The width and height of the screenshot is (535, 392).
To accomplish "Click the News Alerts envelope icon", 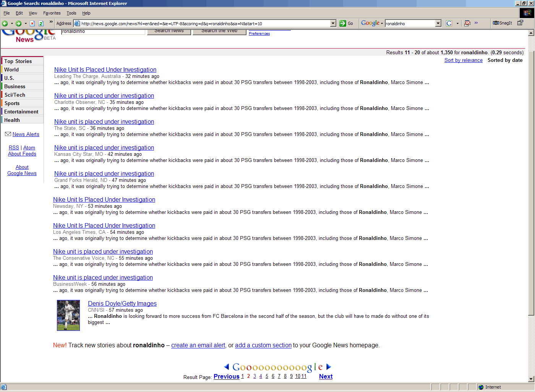I will click(x=8, y=134).
